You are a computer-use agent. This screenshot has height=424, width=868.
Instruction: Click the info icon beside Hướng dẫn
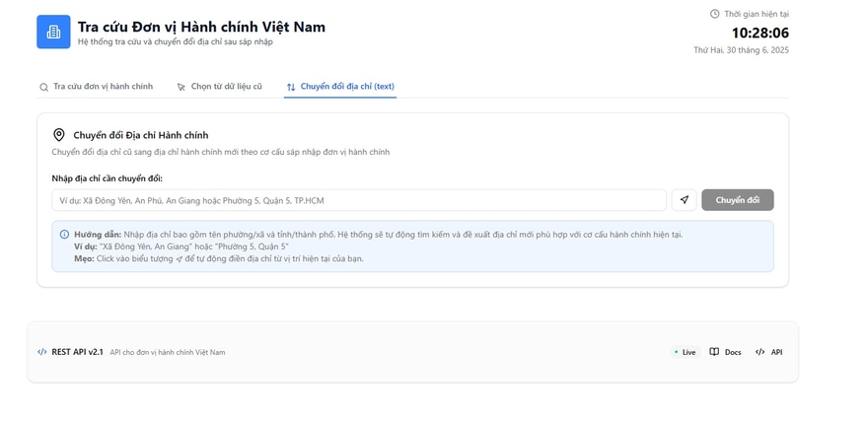pyautogui.click(x=65, y=235)
